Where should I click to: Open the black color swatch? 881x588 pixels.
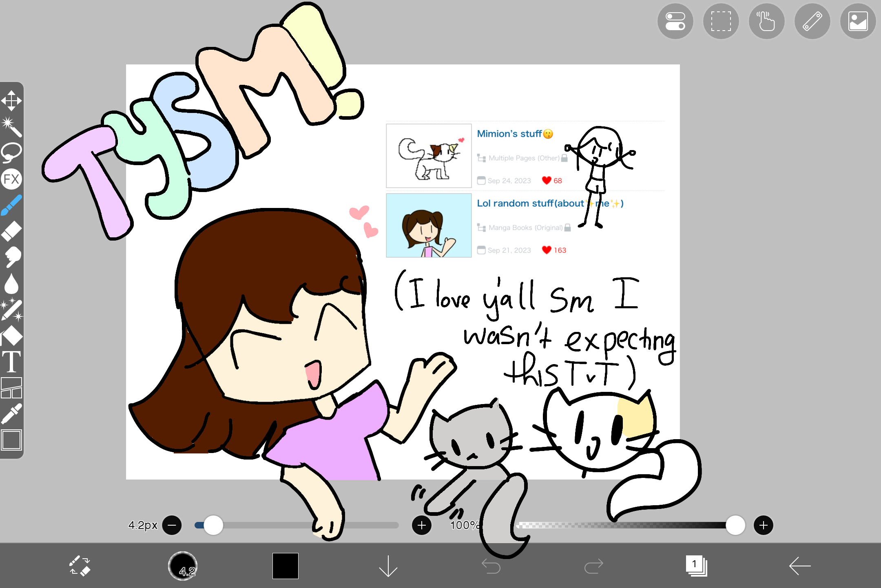pyautogui.click(x=285, y=566)
